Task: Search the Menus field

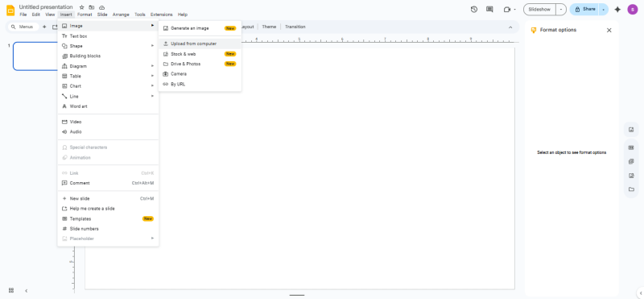Action: pos(23,27)
